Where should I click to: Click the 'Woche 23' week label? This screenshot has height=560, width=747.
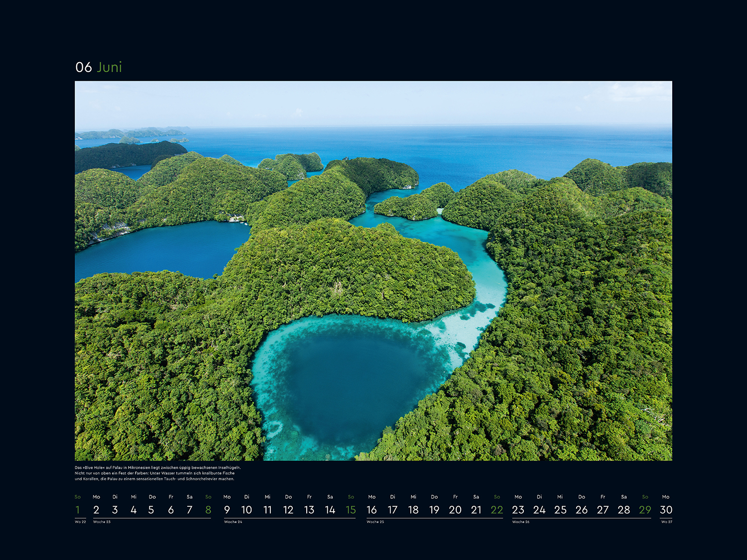[102, 522]
